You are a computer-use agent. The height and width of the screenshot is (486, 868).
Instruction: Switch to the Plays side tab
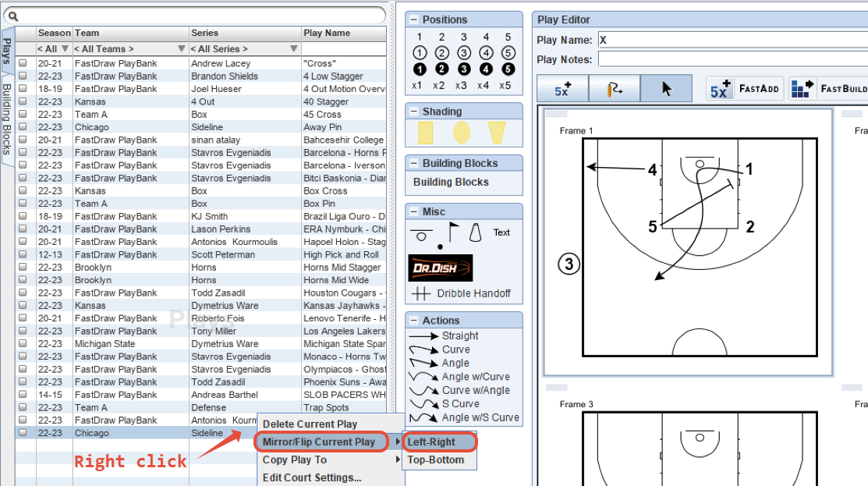click(7, 51)
